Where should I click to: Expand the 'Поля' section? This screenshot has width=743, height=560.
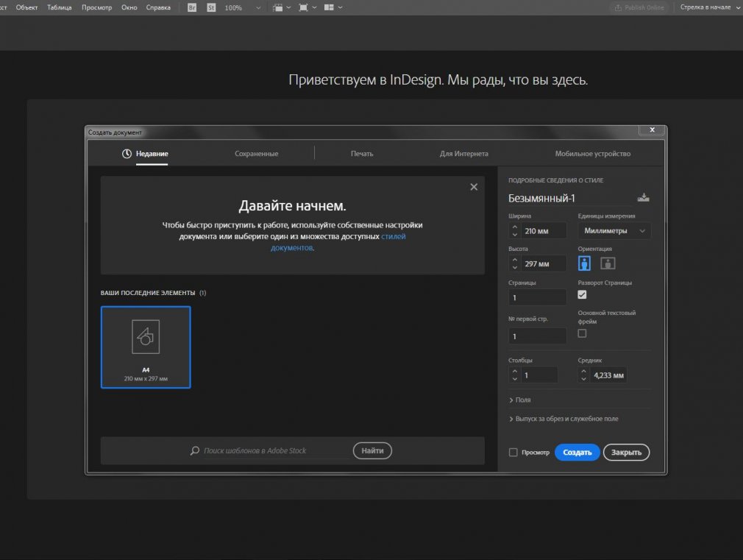click(x=520, y=400)
